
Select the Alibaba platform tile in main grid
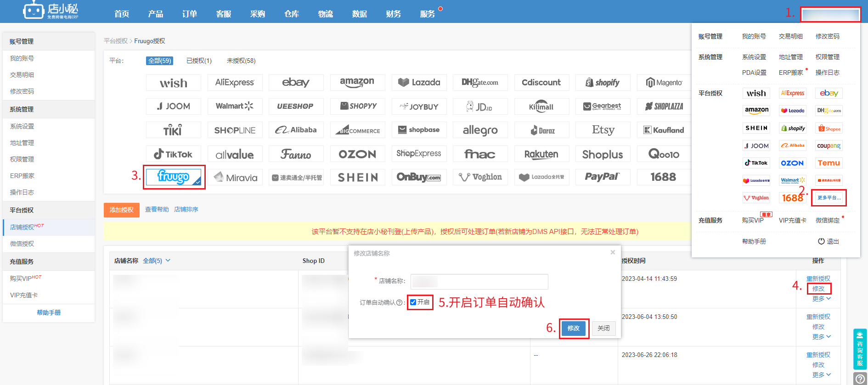tap(296, 130)
